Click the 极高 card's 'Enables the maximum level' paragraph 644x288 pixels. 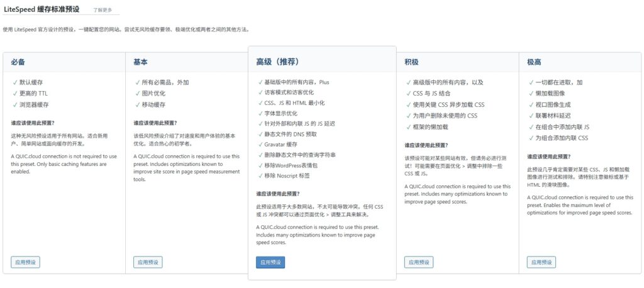pyautogui.click(x=580, y=205)
